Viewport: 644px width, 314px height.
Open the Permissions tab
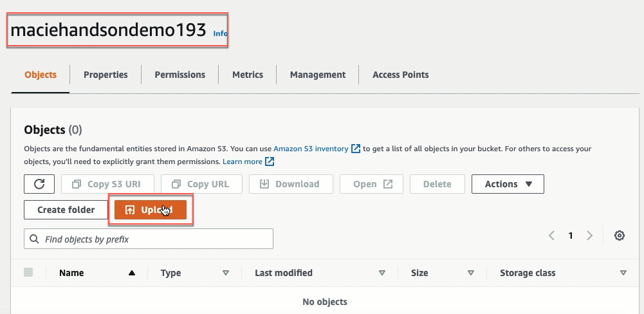tap(180, 75)
